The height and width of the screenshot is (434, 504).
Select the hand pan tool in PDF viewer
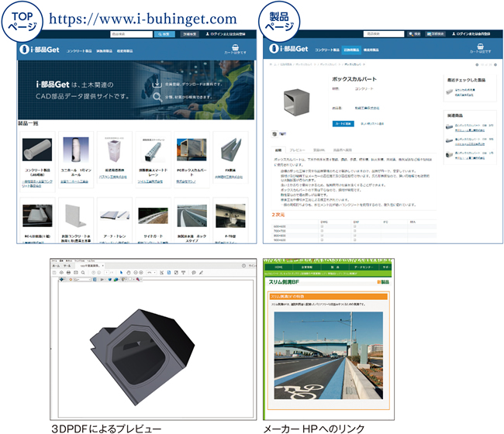coord(129,273)
